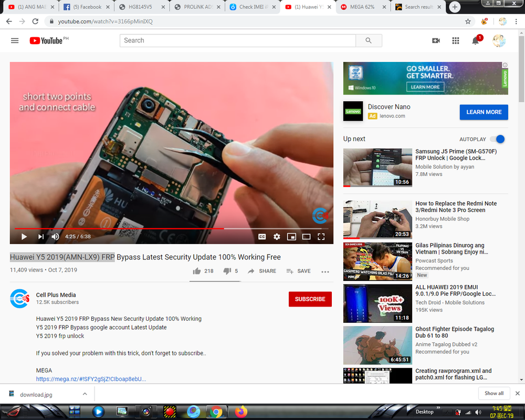
Task: Subscribe to Cell Plus Media
Action: point(310,299)
